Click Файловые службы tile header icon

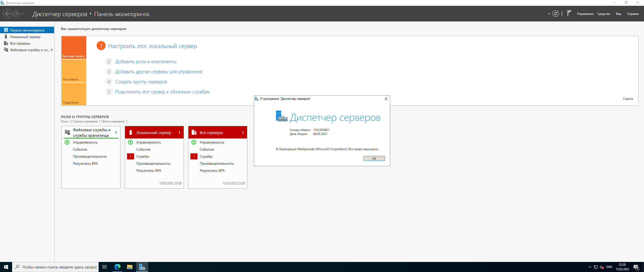pos(67,132)
